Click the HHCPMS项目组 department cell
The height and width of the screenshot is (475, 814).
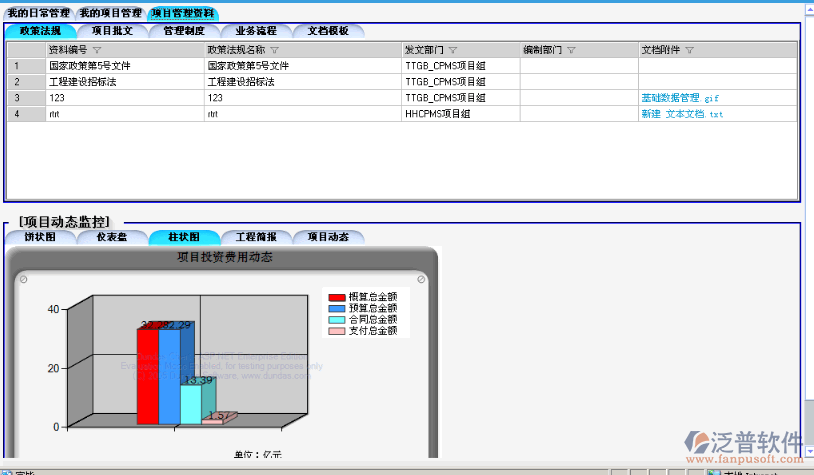click(461, 114)
